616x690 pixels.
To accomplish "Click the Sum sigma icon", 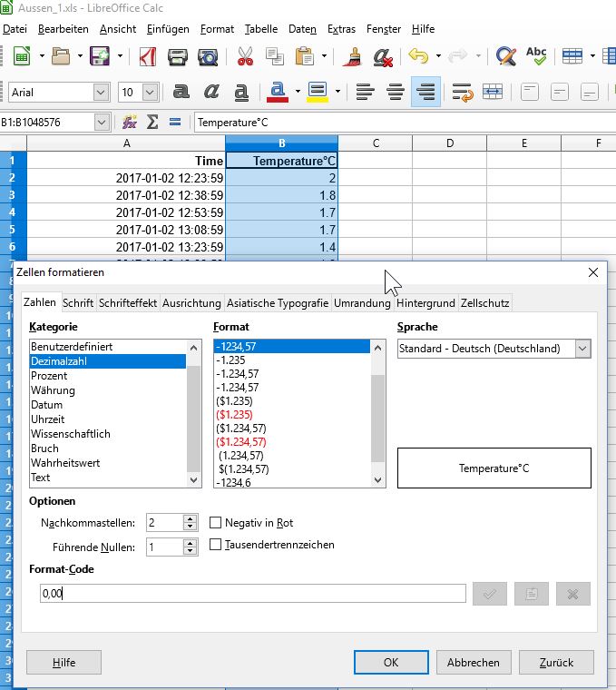I will [152, 122].
